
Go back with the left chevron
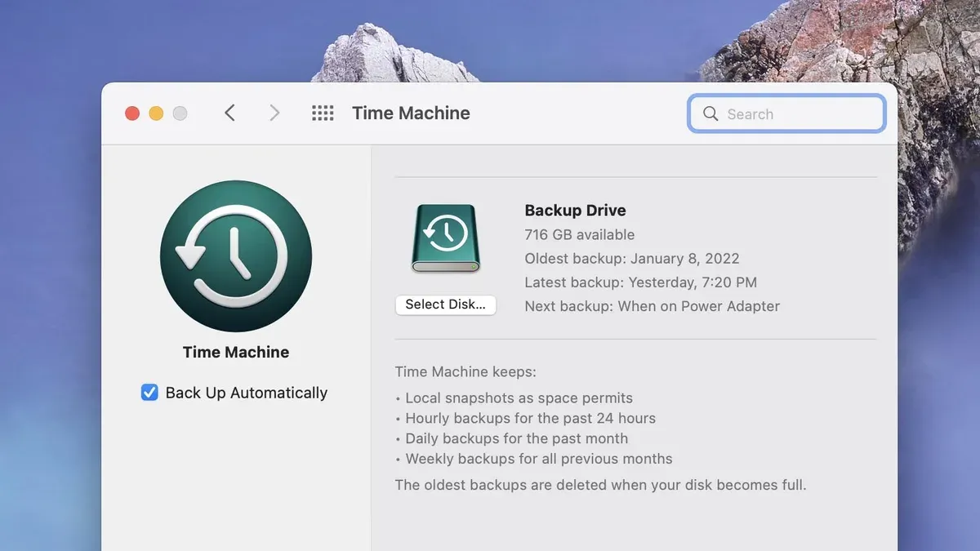230,113
